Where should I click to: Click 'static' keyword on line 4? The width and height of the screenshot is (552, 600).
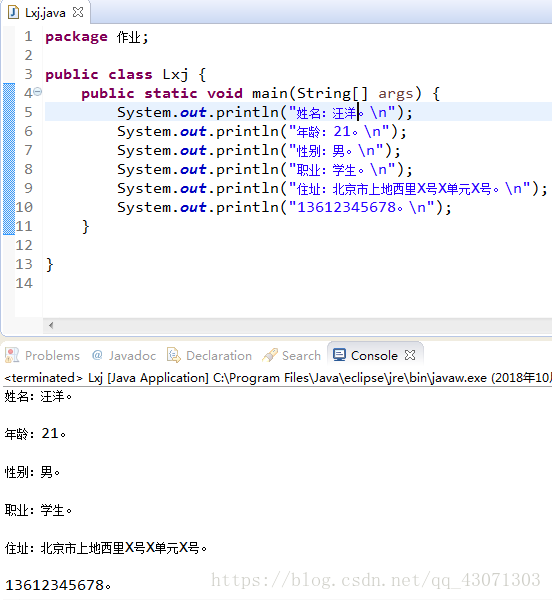[x=171, y=93]
